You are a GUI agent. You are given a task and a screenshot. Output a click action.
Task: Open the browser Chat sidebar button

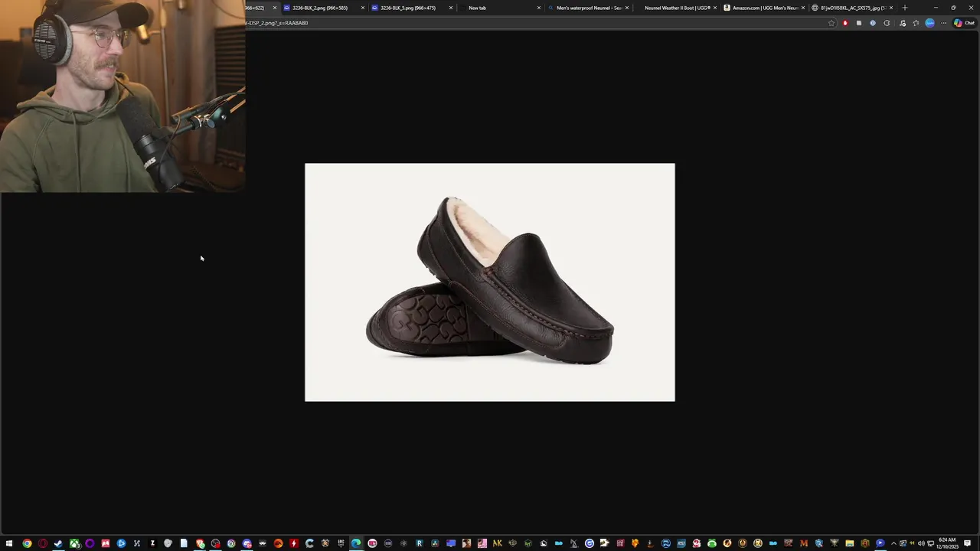pos(964,23)
